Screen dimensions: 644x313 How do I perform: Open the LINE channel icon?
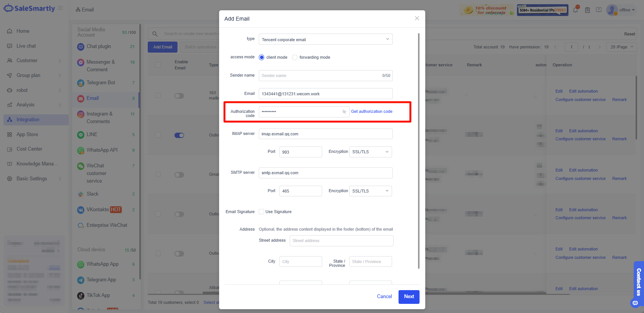pyautogui.click(x=81, y=135)
